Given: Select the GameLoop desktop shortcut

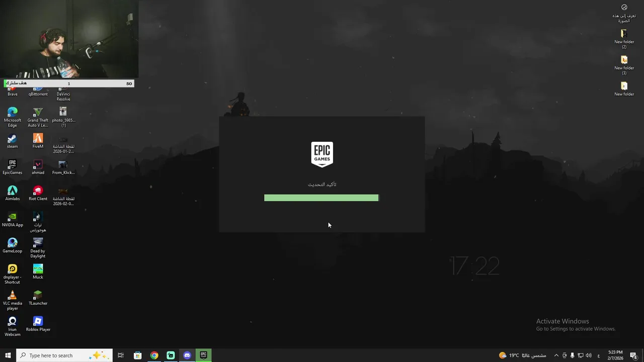Looking at the screenshot, I should (13, 245).
